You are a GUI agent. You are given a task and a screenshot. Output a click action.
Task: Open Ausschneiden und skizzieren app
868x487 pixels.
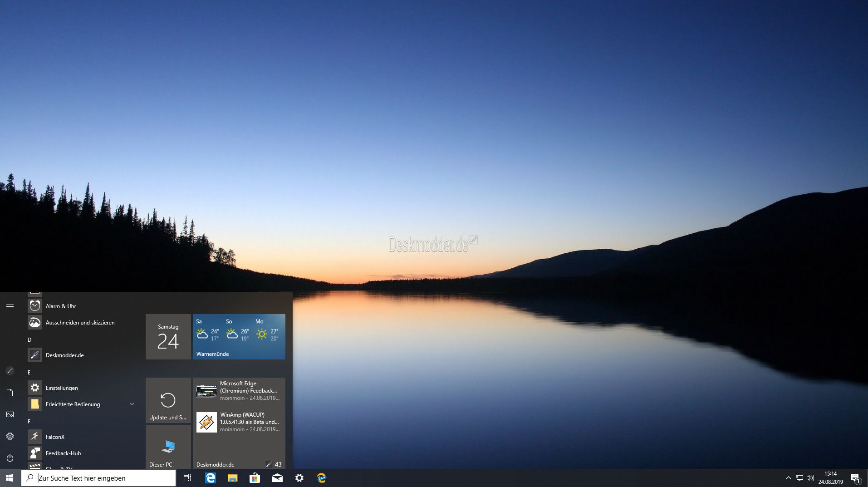coord(82,323)
